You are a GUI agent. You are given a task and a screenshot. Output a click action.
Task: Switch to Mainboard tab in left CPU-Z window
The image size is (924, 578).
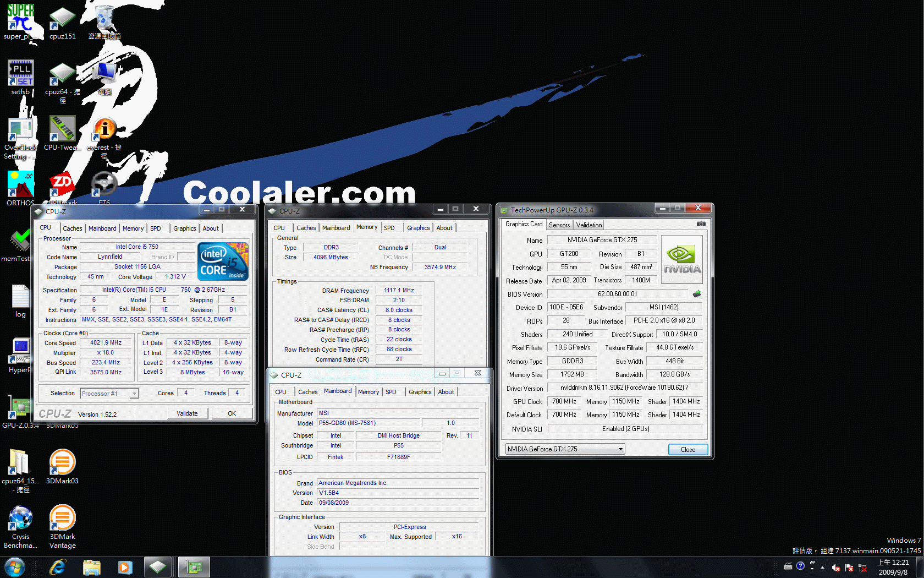[x=102, y=228]
